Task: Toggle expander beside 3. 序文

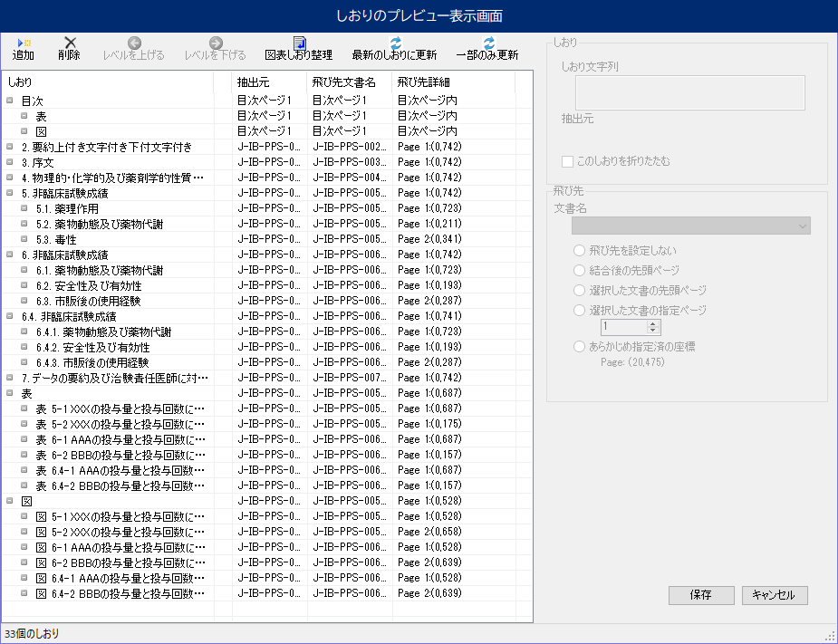Action: coord(10,162)
